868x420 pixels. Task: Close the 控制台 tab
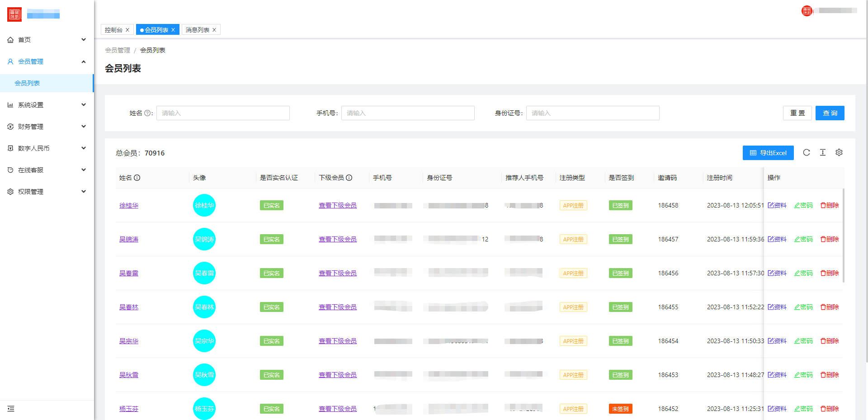(x=127, y=30)
